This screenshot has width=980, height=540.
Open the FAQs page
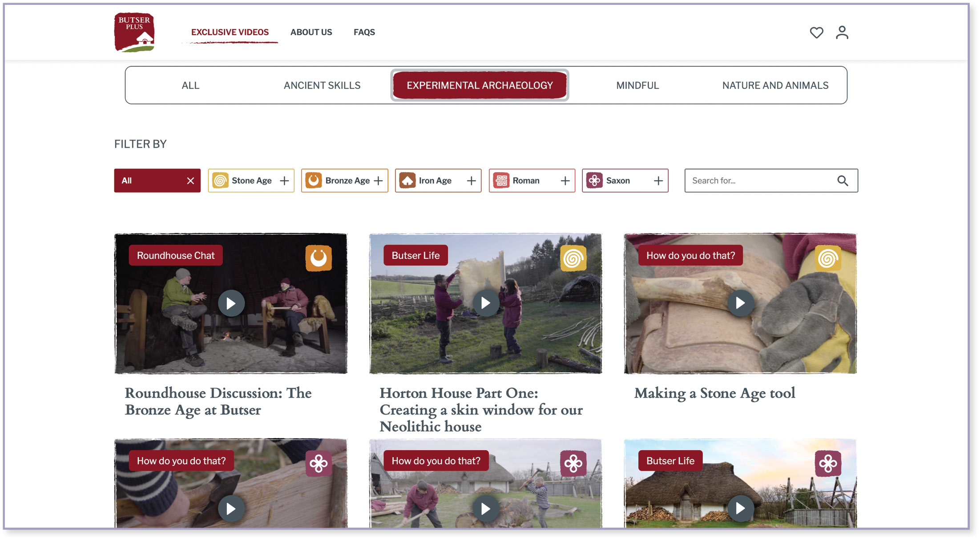[x=364, y=32]
